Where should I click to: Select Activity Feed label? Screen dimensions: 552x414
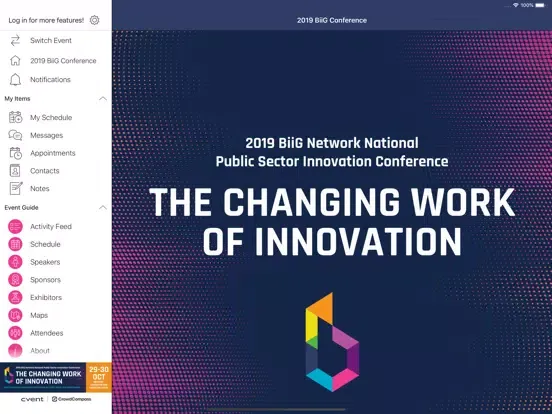(51, 226)
